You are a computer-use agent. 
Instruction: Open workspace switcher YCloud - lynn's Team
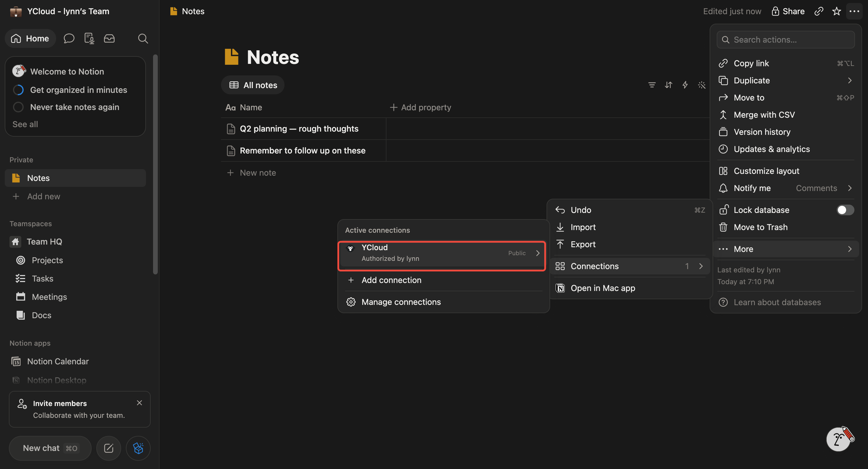click(x=60, y=11)
